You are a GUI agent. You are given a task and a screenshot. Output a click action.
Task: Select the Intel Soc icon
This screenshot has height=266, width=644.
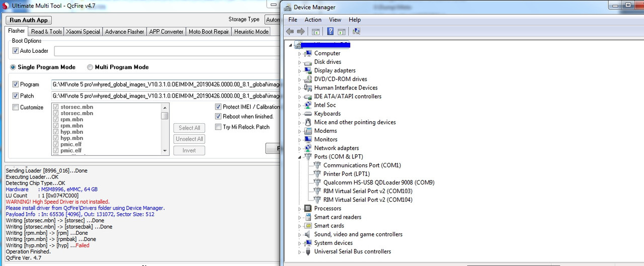308,105
